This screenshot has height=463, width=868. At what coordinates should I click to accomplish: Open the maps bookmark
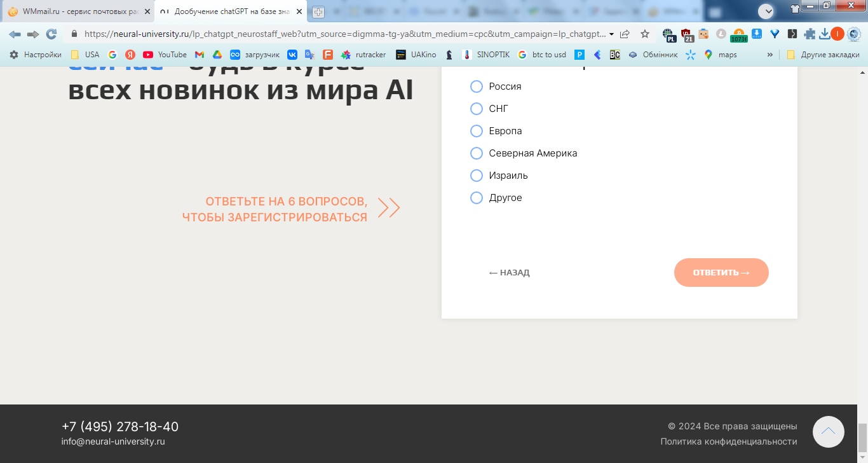click(721, 55)
